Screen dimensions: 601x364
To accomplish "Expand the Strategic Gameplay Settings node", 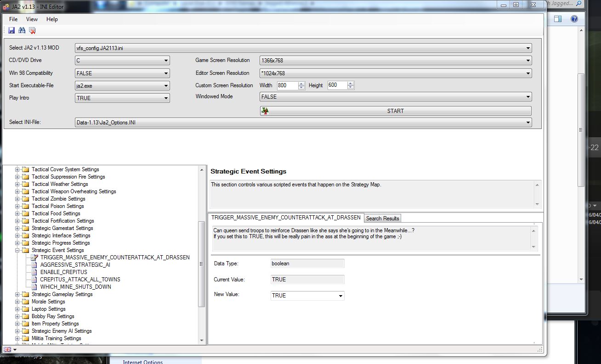I will [x=17, y=294].
